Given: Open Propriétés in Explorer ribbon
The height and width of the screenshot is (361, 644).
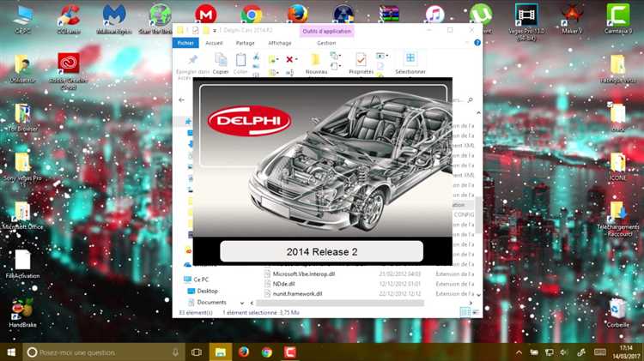Looking at the screenshot, I should 361,63.
